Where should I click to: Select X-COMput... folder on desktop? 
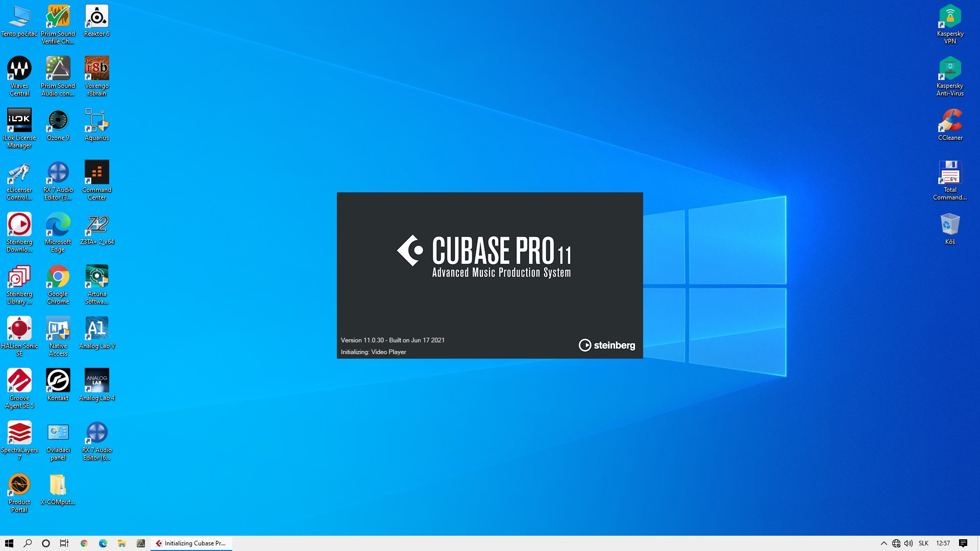(58, 489)
